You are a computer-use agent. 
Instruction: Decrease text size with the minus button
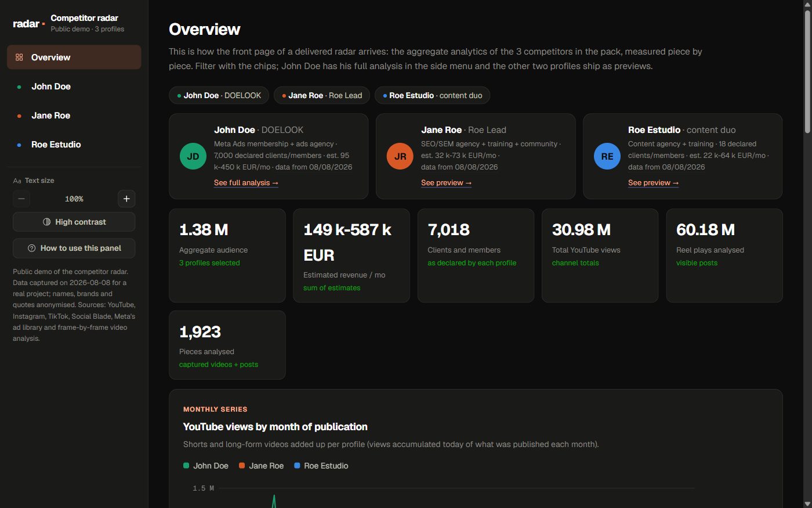click(21, 199)
